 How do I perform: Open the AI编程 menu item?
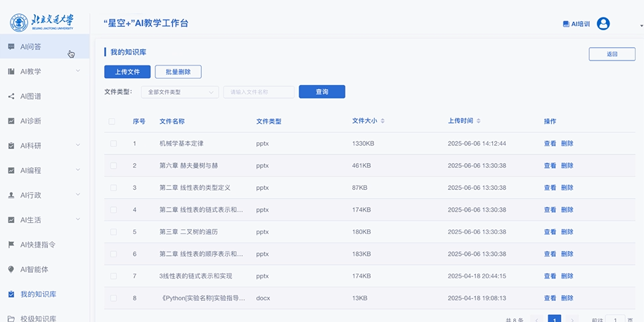31,170
